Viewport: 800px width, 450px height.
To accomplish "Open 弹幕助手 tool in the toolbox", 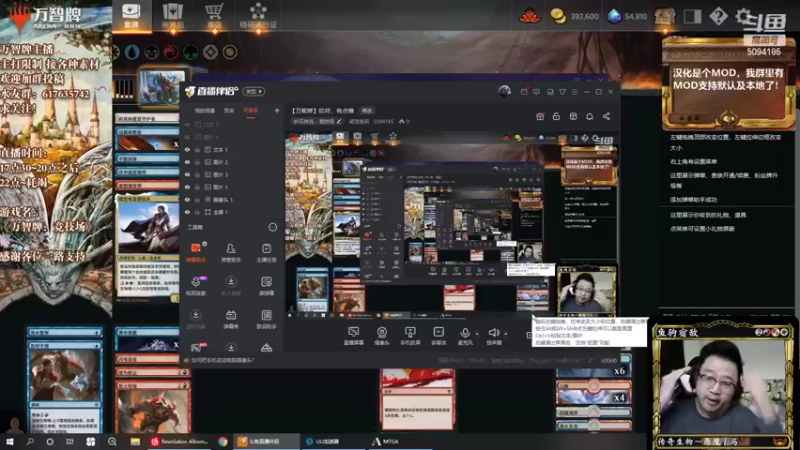I will point(195,252).
